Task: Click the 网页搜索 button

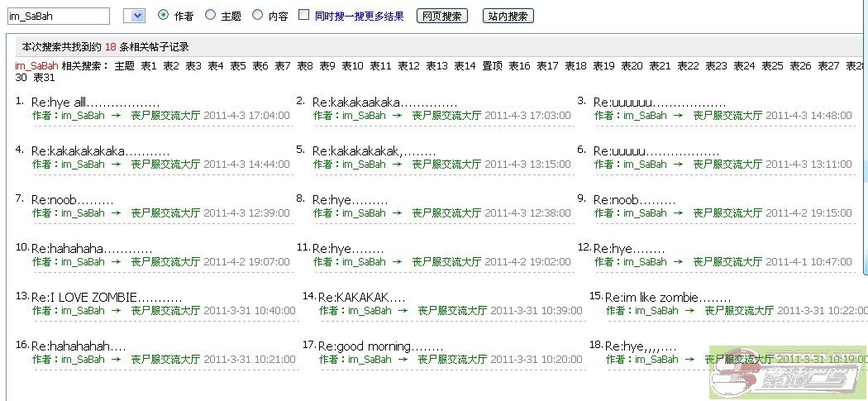Action: tap(441, 16)
